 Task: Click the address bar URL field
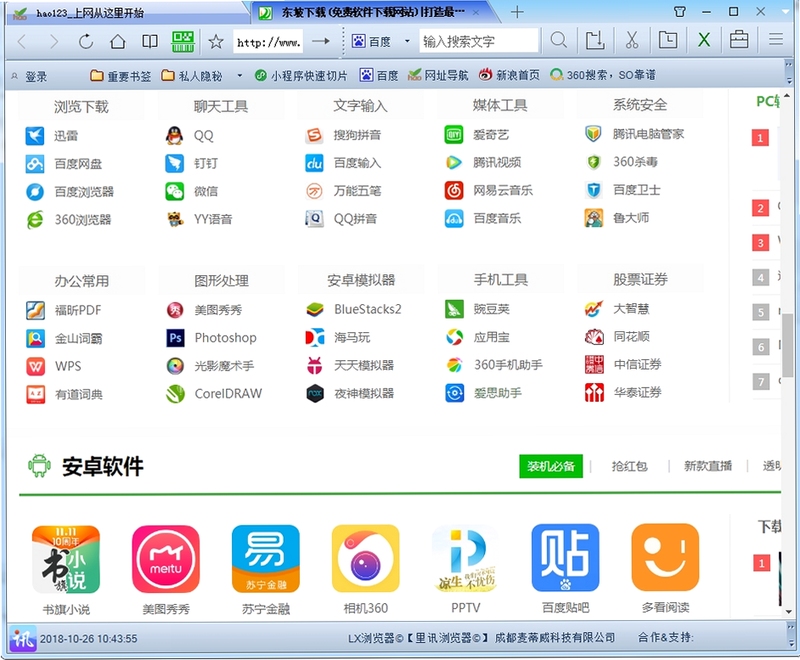pos(268,42)
